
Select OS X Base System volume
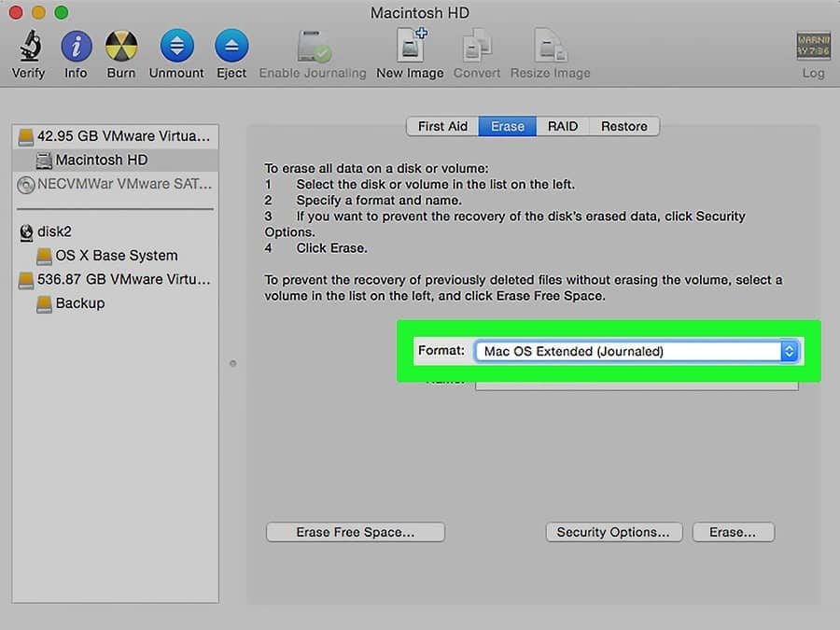pyautogui.click(x=115, y=256)
